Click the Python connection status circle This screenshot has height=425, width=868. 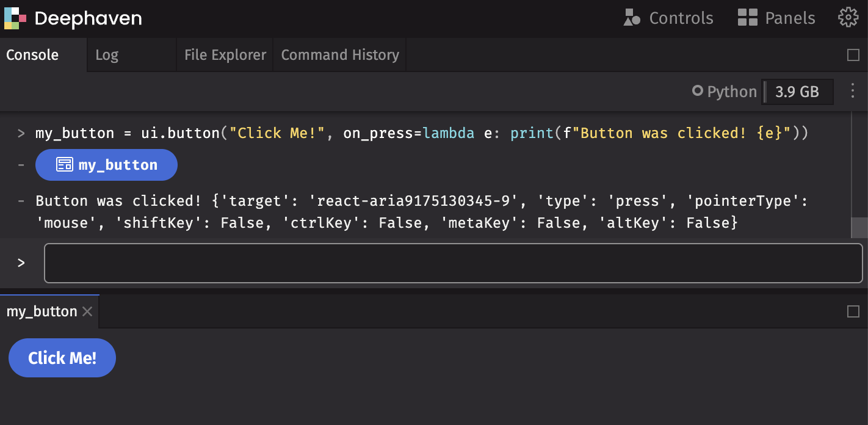[697, 92]
